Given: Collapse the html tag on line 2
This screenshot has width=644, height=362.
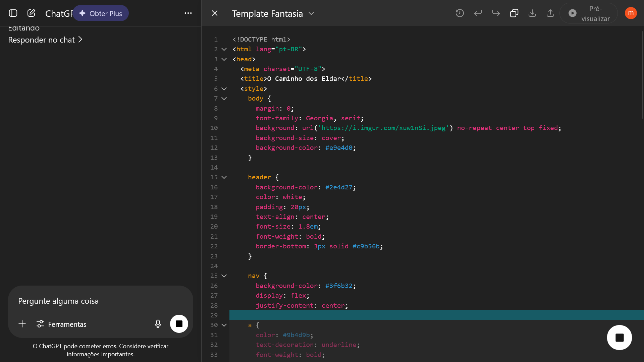Looking at the screenshot, I should click(224, 49).
